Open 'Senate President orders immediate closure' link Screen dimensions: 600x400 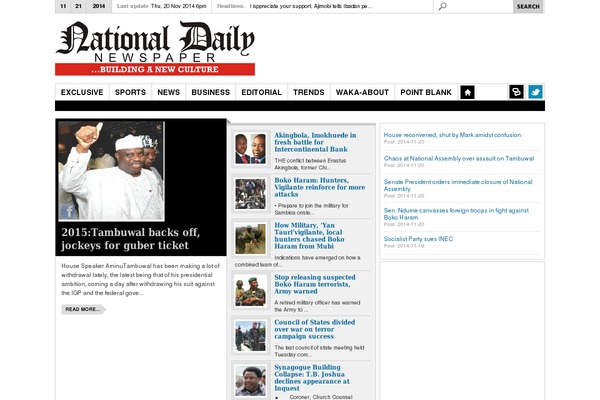click(458, 185)
